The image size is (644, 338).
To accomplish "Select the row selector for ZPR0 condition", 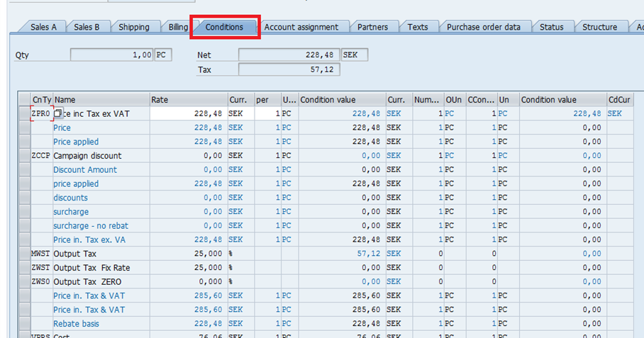I will tap(25, 113).
